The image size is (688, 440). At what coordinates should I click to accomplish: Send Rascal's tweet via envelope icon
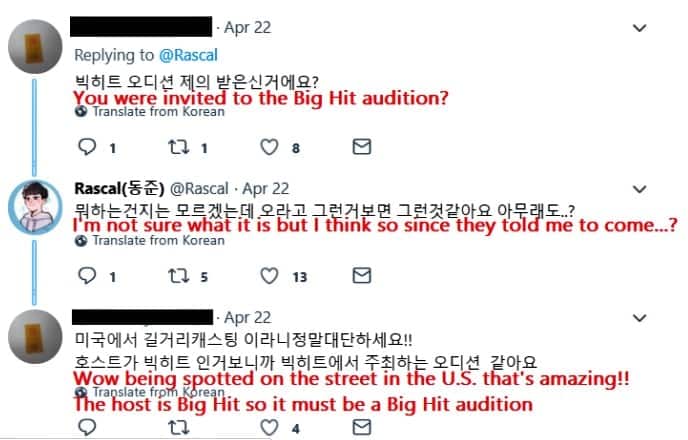tap(362, 277)
